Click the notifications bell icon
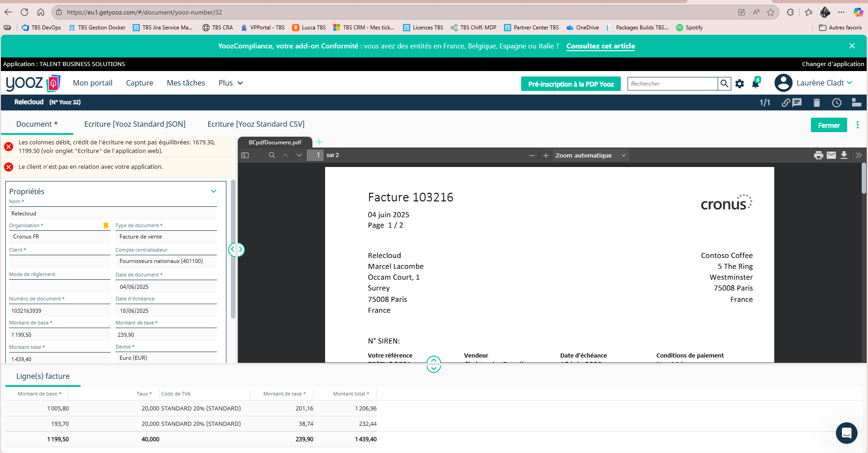868x453 pixels. (755, 84)
